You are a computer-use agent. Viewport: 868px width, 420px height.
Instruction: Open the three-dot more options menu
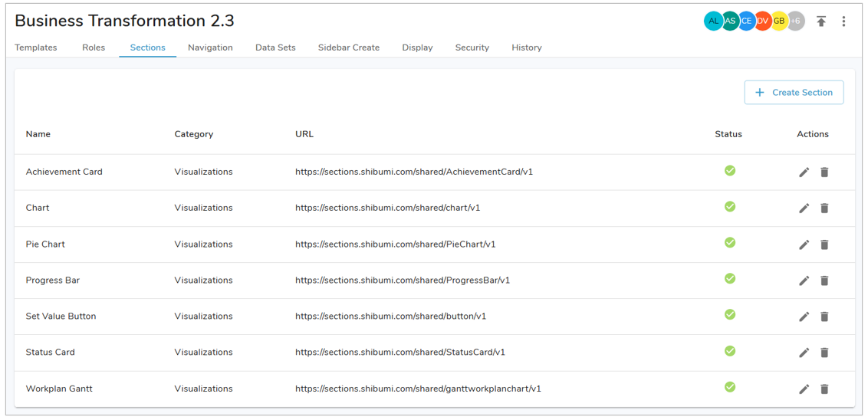coord(843,21)
